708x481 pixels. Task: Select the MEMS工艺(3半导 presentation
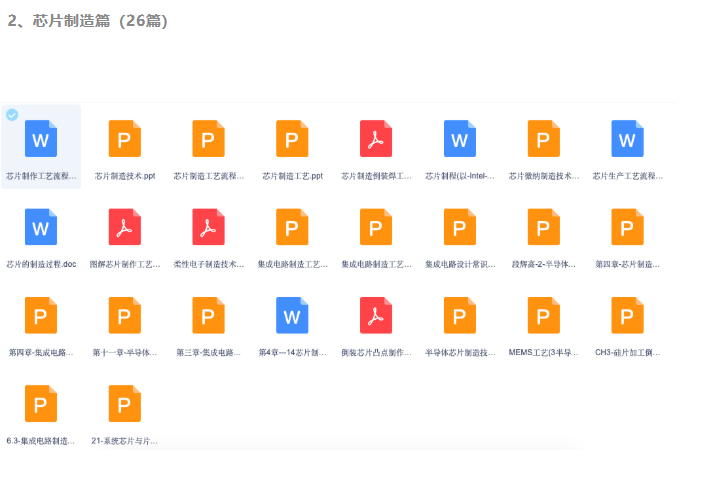(x=544, y=315)
